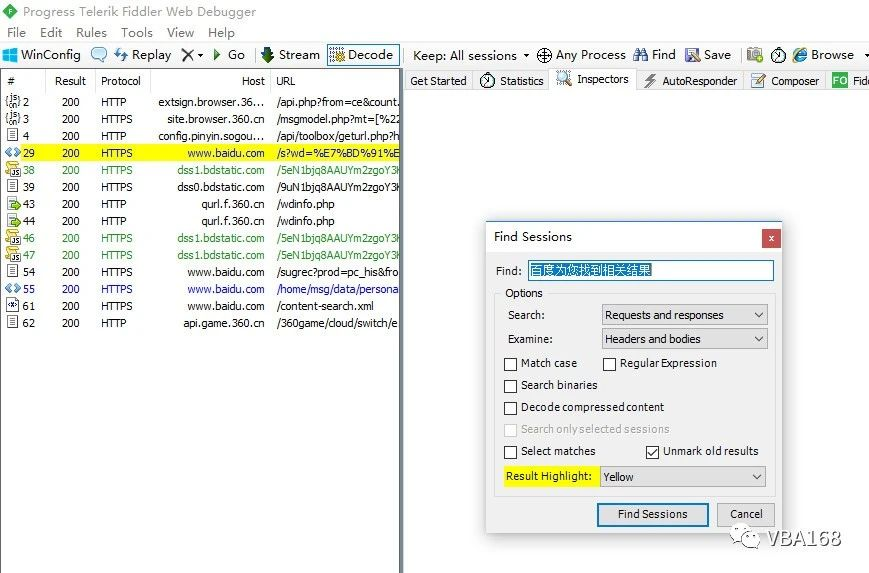Image resolution: width=869 pixels, height=573 pixels.
Task: Click the Find Sessions button
Action: 652,514
